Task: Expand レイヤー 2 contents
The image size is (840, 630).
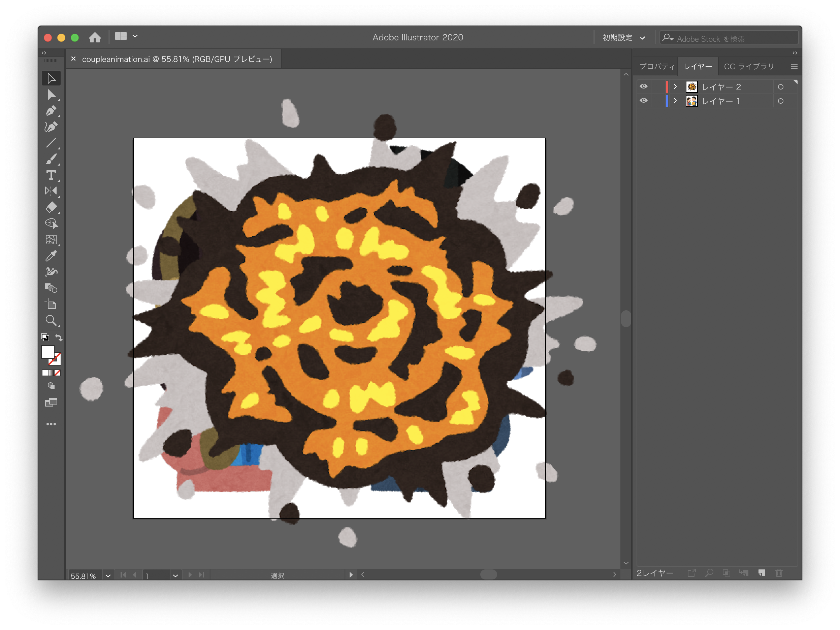Action: (675, 86)
